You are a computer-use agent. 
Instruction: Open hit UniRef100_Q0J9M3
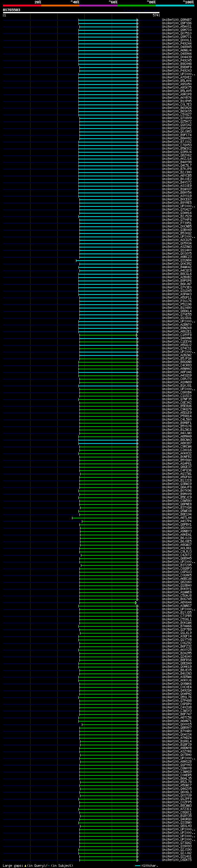pyautogui.click(x=177, y=131)
